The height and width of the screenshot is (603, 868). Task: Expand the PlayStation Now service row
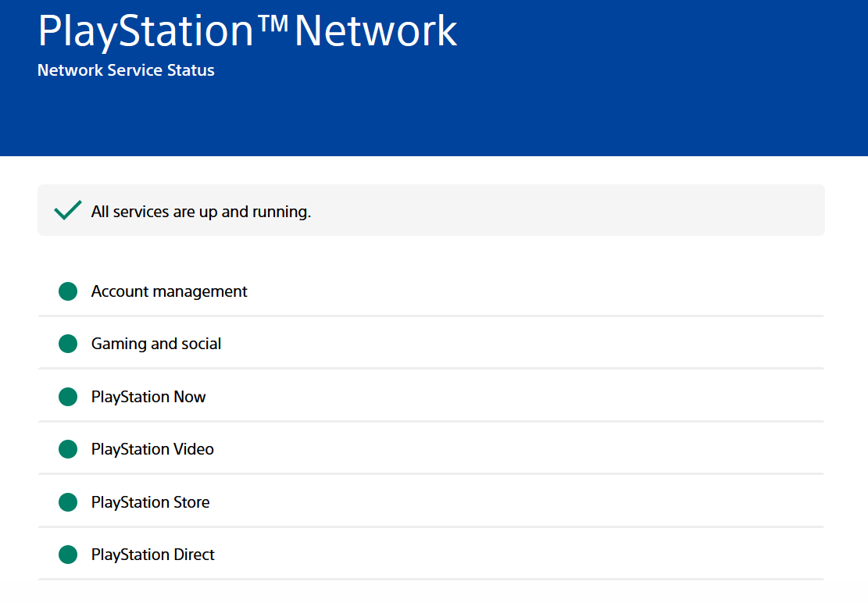point(431,397)
